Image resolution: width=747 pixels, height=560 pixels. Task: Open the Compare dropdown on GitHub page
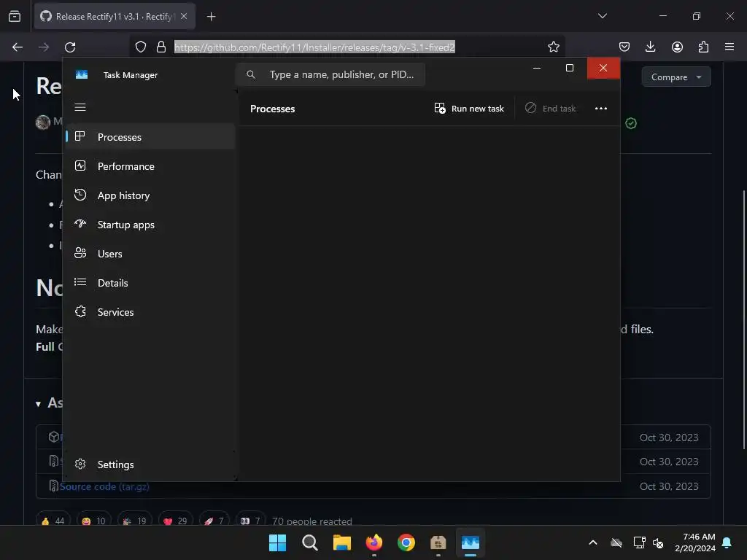click(x=676, y=77)
